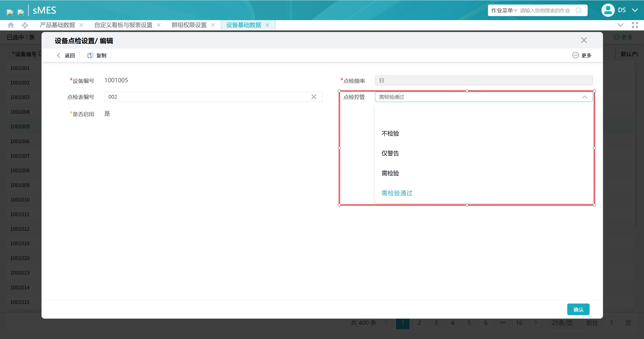Image resolution: width=644 pixels, height=339 pixels.
Task: Open the DS user avatar
Action: tap(608, 10)
